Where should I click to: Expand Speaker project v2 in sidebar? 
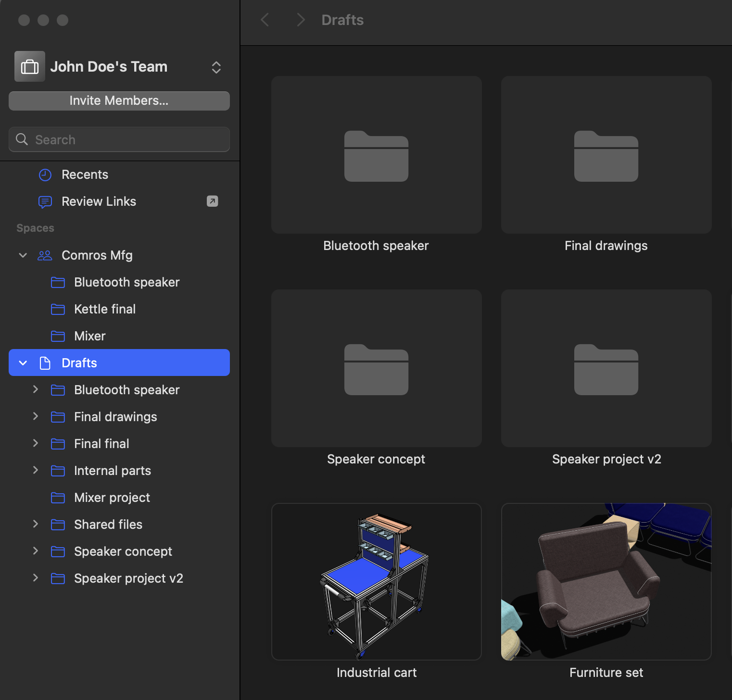(35, 578)
